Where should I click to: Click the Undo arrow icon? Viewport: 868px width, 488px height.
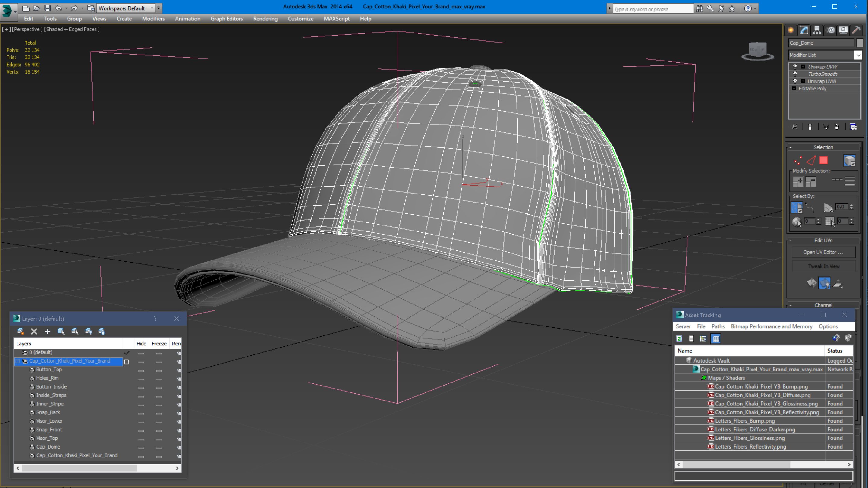pos(58,8)
